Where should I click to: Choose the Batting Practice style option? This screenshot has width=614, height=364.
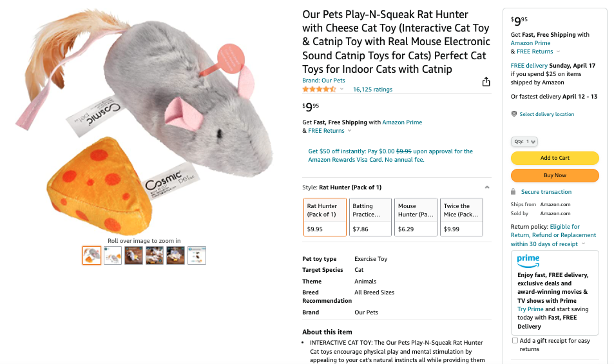[x=370, y=217]
